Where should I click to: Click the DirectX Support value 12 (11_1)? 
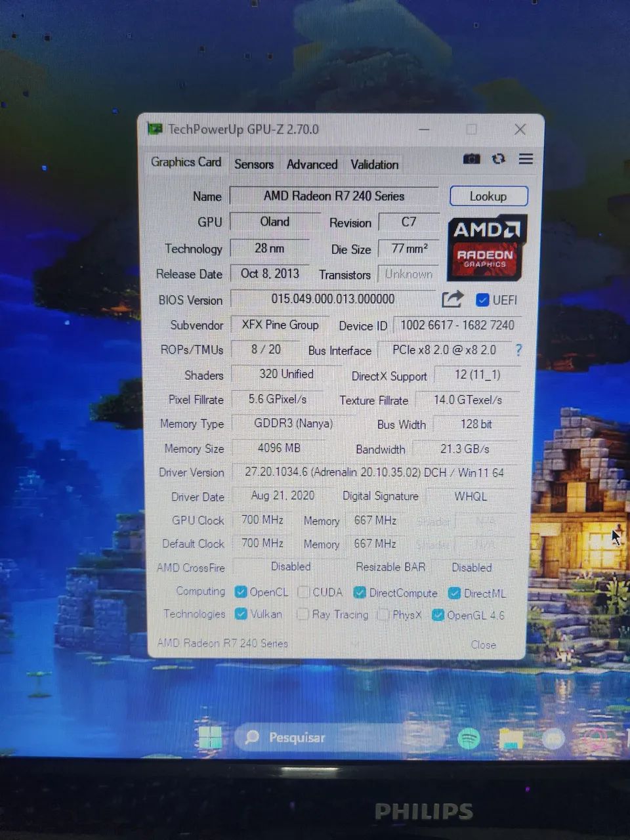[x=478, y=375]
